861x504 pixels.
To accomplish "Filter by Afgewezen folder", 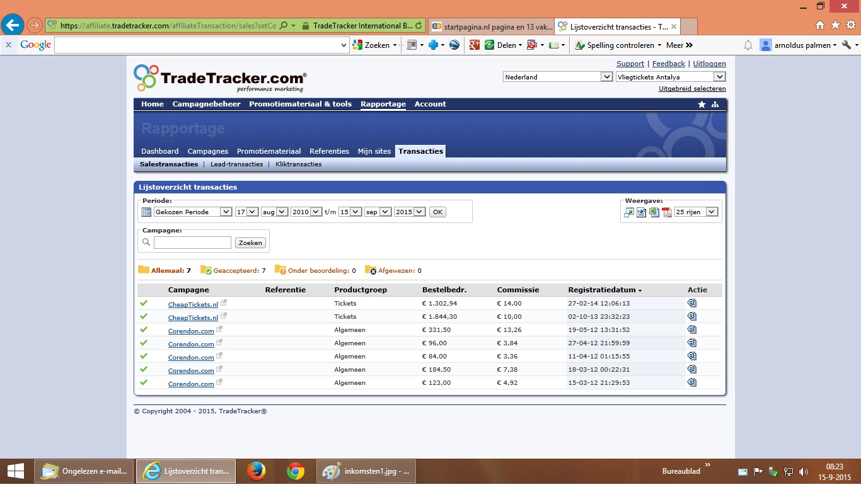I will pos(393,270).
